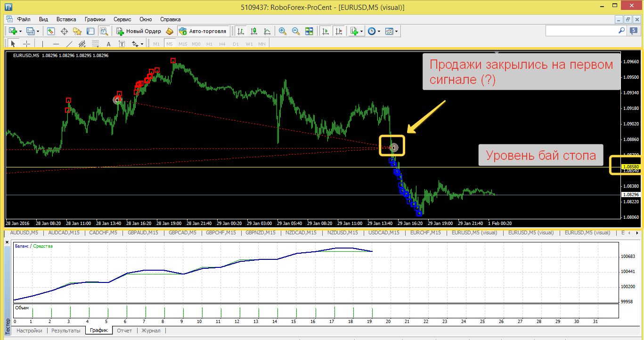The image size is (644, 340).
Task: Select the D1 timeframe button
Action: (x=236, y=44)
